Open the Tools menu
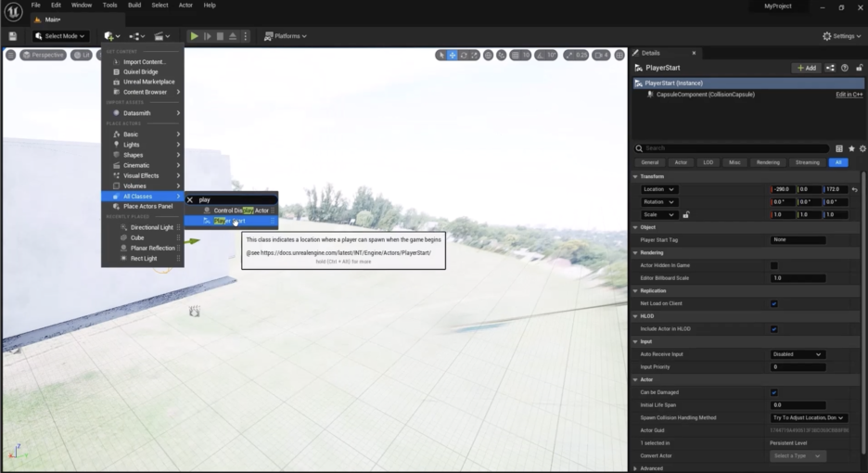Screen dimensions: 868x473 coord(109,5)
